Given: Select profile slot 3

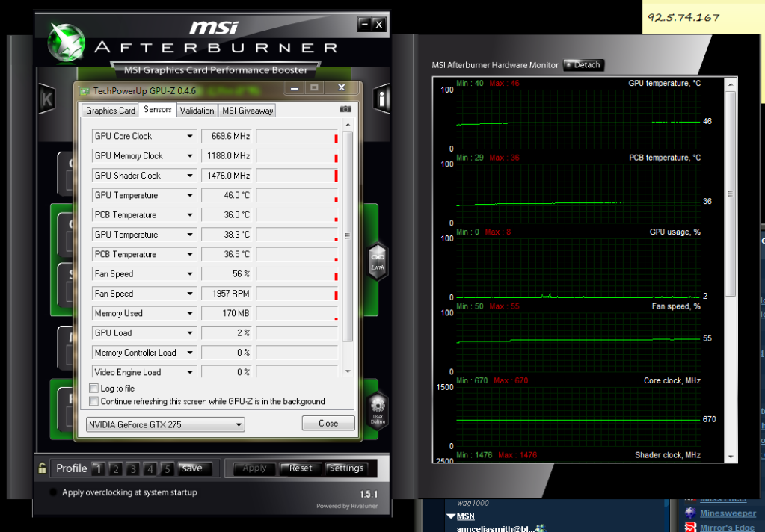Looking at the screenshot, I should (x=132, y=469).
